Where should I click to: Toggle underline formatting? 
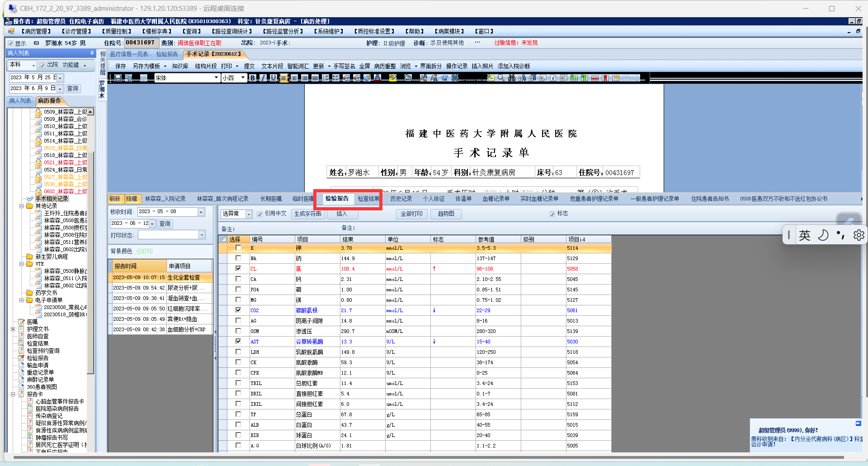point(273,78)
